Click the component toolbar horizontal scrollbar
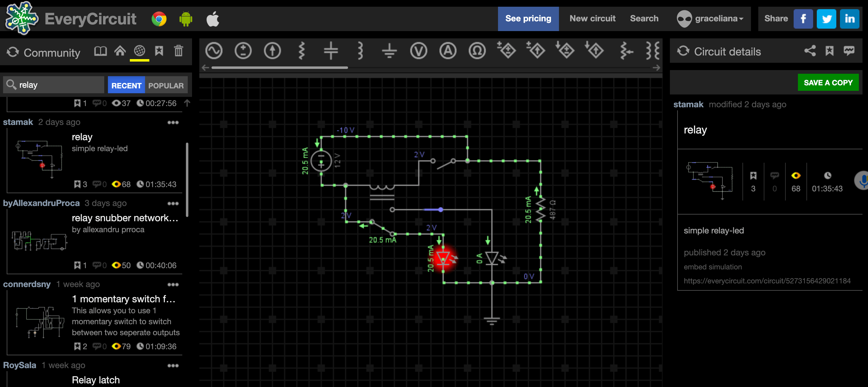The image size is (868, 387). click(x=280, y=68)
